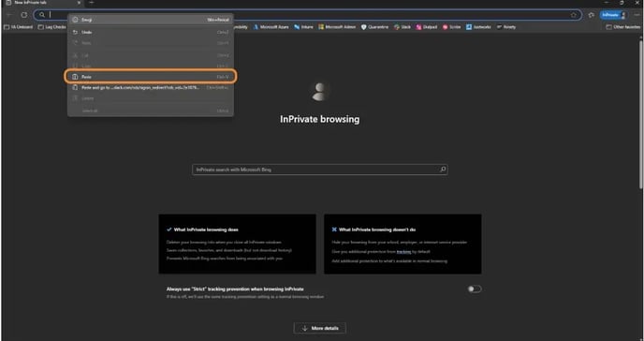
Task: Open the Dialpad bookmark
Action: click(426, 27)
